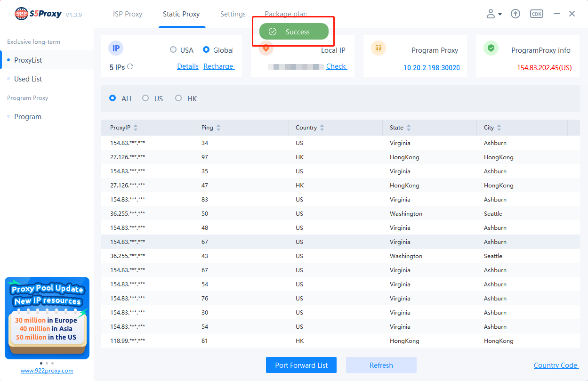Click Check next to Local IP

[x=337, y=66]
